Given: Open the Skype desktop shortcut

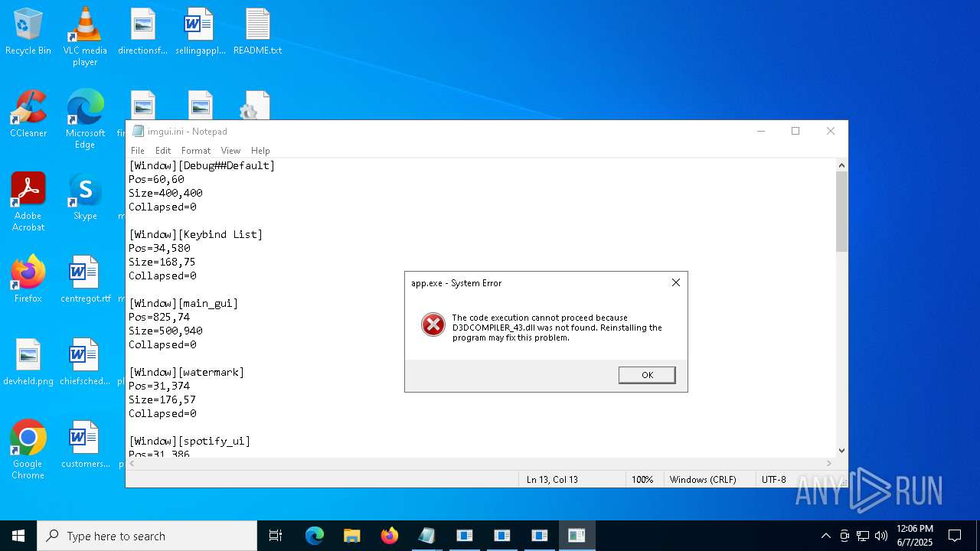Looking at the screenshot, I should tap(85, 197).
